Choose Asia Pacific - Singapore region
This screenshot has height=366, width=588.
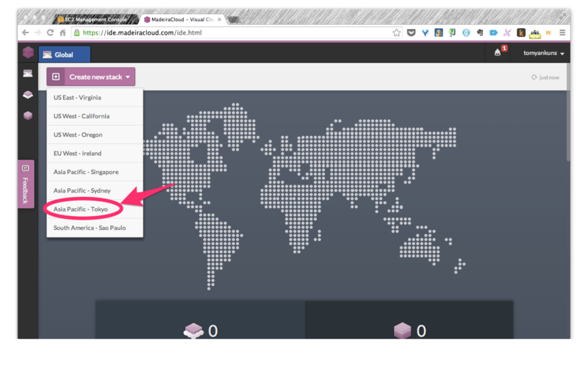click(x=95, y=172)
